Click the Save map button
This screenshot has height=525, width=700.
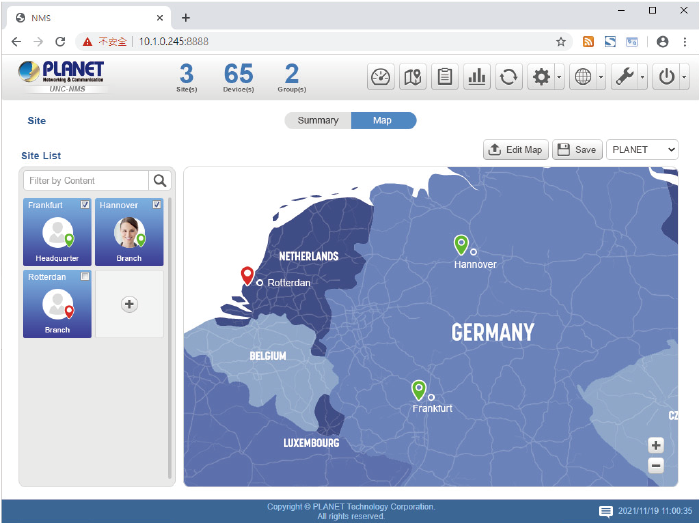(577, 150)
